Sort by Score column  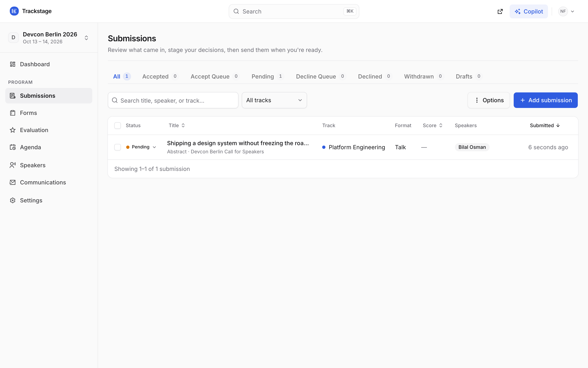[432, 126]
